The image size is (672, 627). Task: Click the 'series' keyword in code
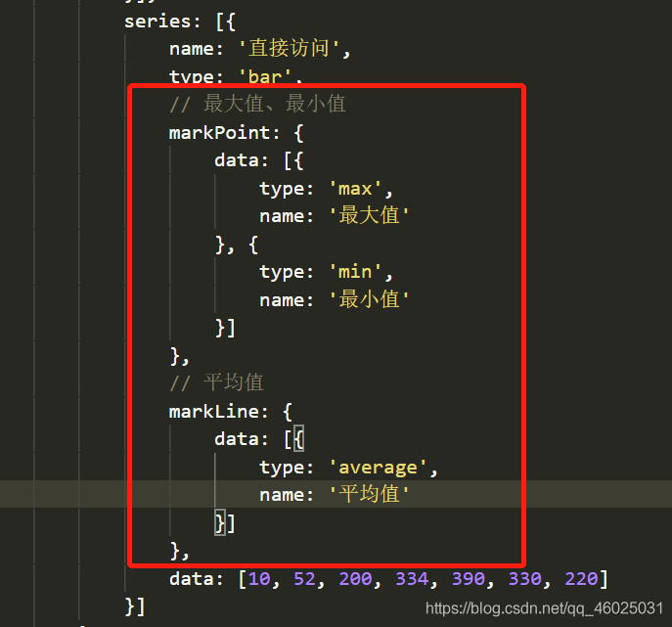[x=157, y=22]
